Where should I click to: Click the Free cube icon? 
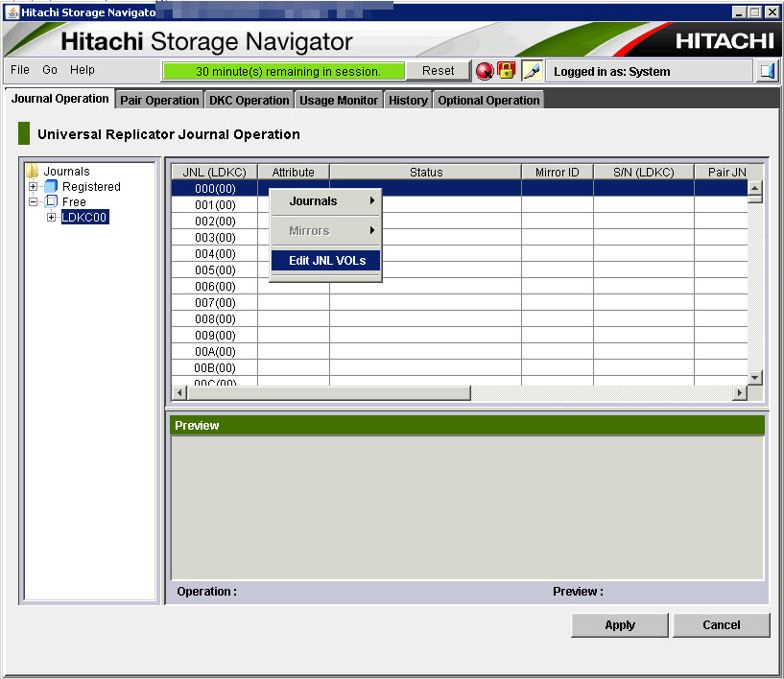tap(51, 201)
